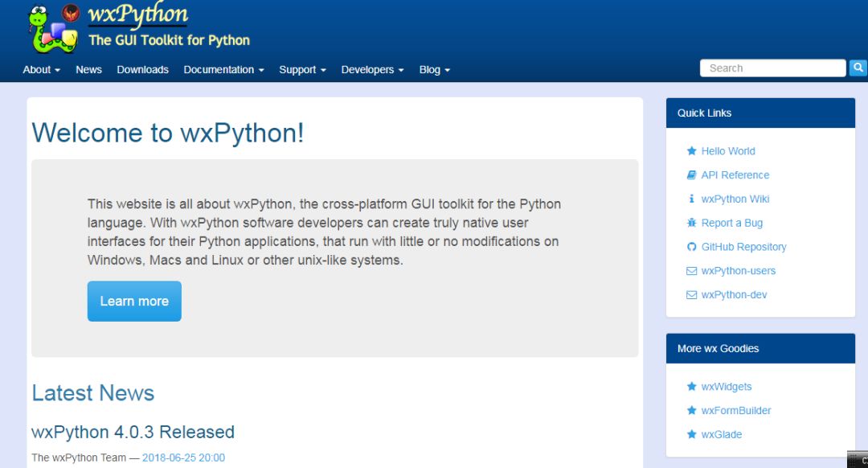The height and width of the screenshot is (468, 868).
Task: Open the wxPython 4.0.3 Released article
Action: tap(133, 432)
